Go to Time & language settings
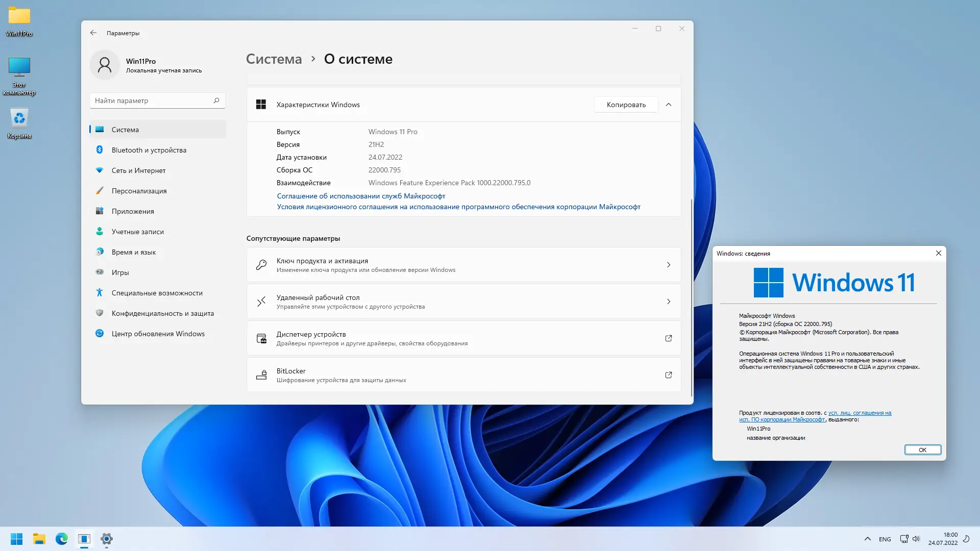This screenshot has width=980, height=551. click(x=134, y=252)
